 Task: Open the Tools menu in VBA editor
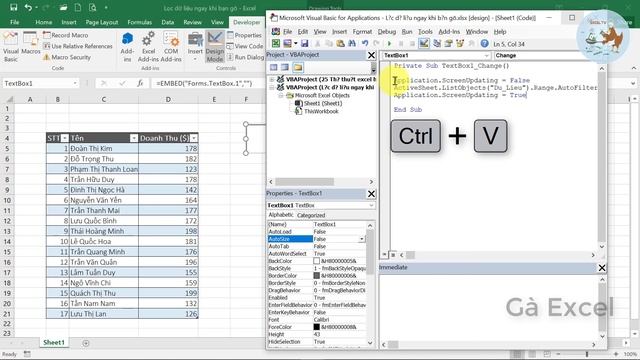(425, 32)
